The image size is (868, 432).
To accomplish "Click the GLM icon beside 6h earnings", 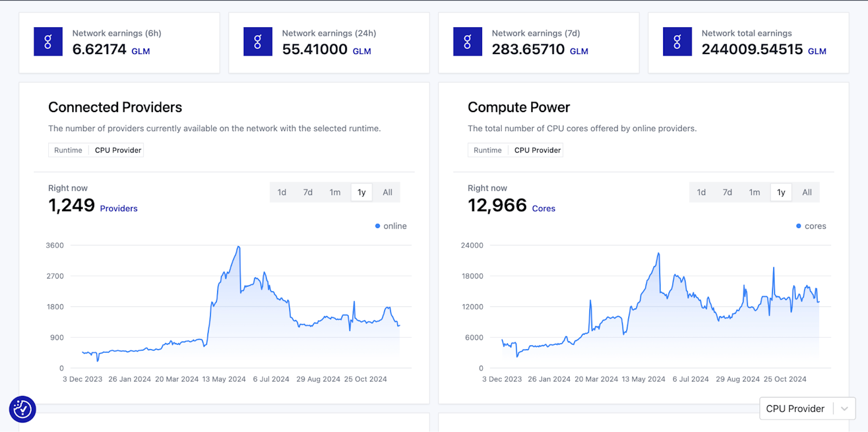I will tap(48, 41).
